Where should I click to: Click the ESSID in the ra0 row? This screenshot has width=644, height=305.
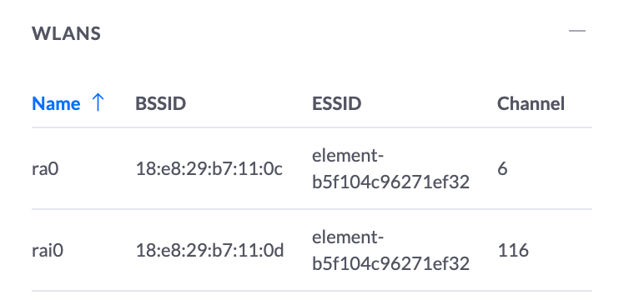390,168
